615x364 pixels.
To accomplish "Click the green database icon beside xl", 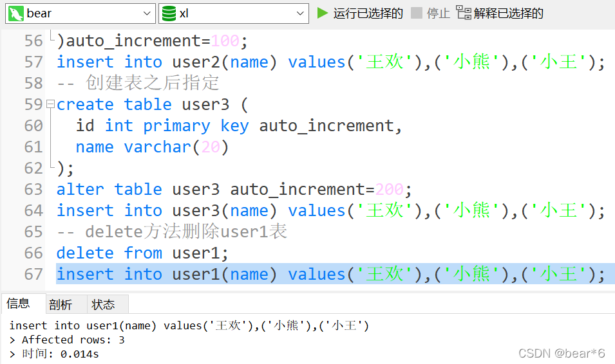I will pos(169,14).
